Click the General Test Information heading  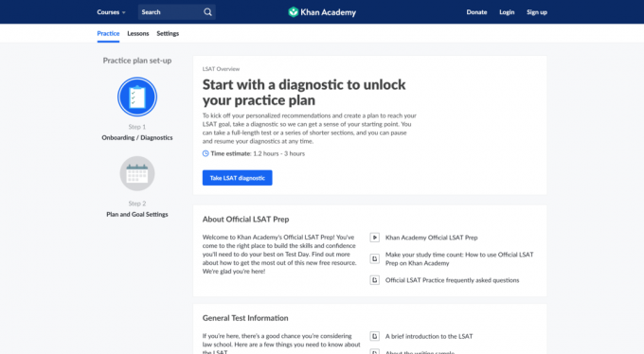point(245,318)
